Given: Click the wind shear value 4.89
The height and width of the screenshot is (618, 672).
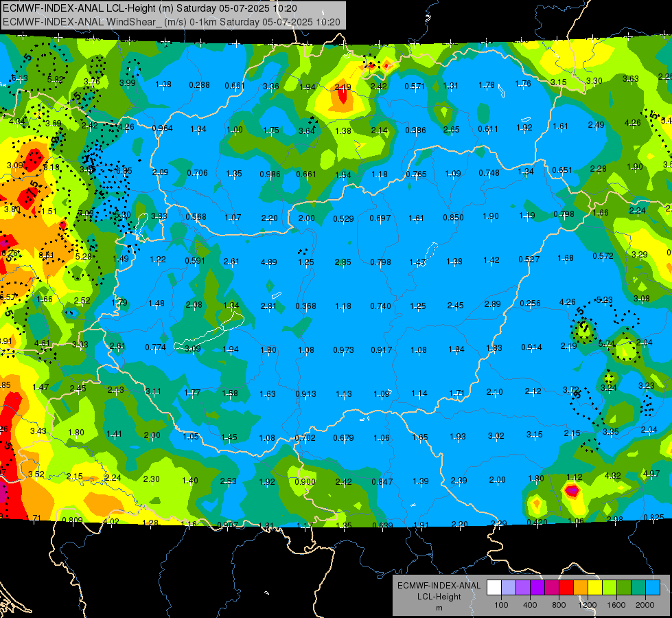Looking at the screenshot, I should (268, 262).
